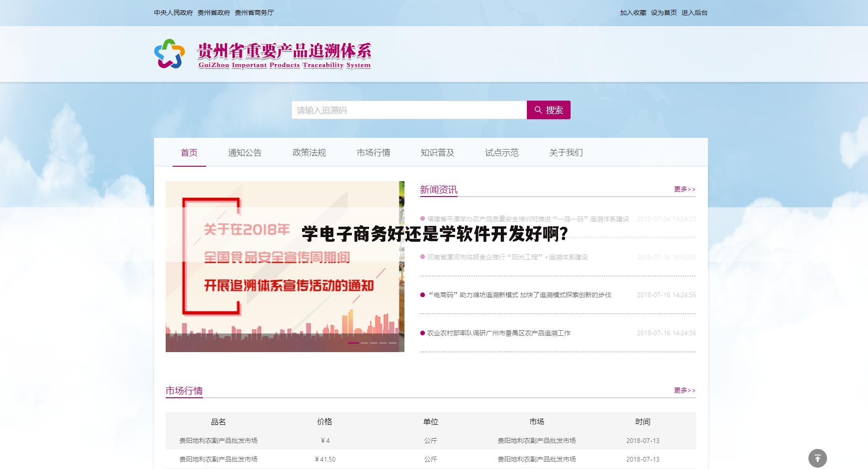Click 设为首页 link
The width and height of the screenshot is (868, 469).
(x=664, y=13)
